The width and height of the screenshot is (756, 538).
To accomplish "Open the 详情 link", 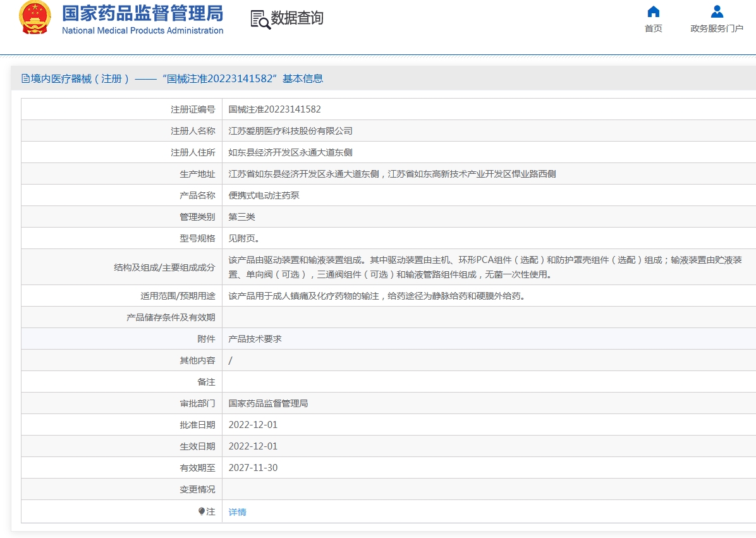I will [x=237, y=512].
